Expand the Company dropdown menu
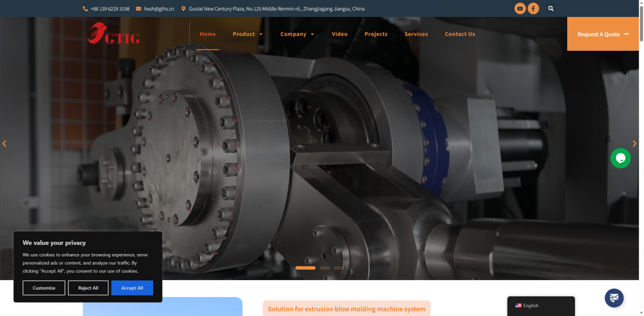Viewport: 644px width, 316px height. click(x=297, y=34)
